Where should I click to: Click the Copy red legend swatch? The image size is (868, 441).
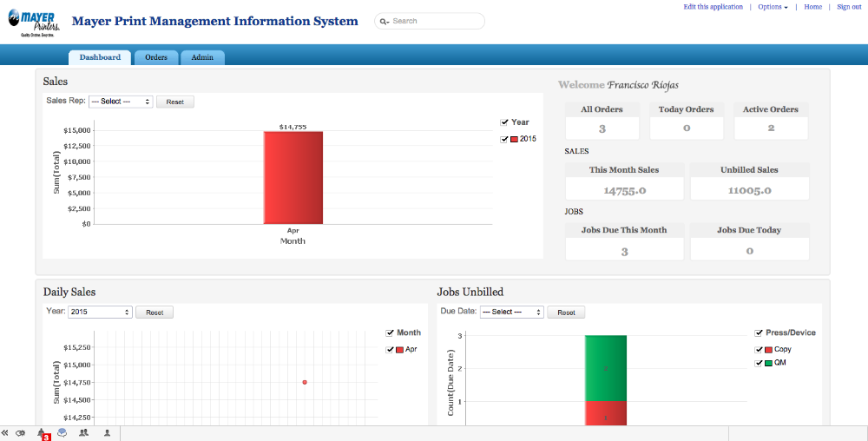(768, 350)
